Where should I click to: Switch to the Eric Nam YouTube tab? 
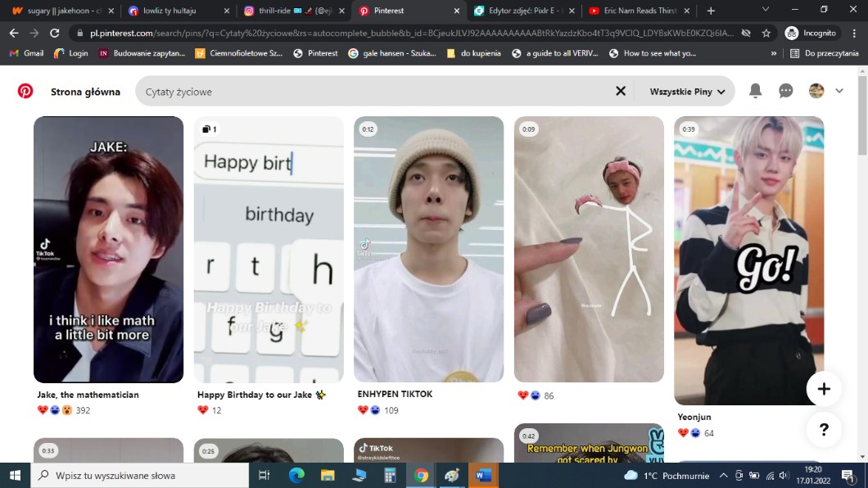(635, 11)
